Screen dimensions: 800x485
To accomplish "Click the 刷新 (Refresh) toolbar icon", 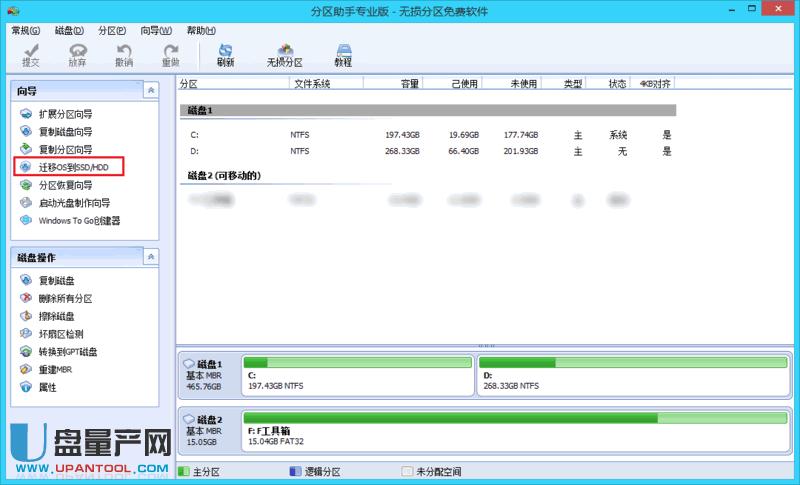I will click(225, 54).
